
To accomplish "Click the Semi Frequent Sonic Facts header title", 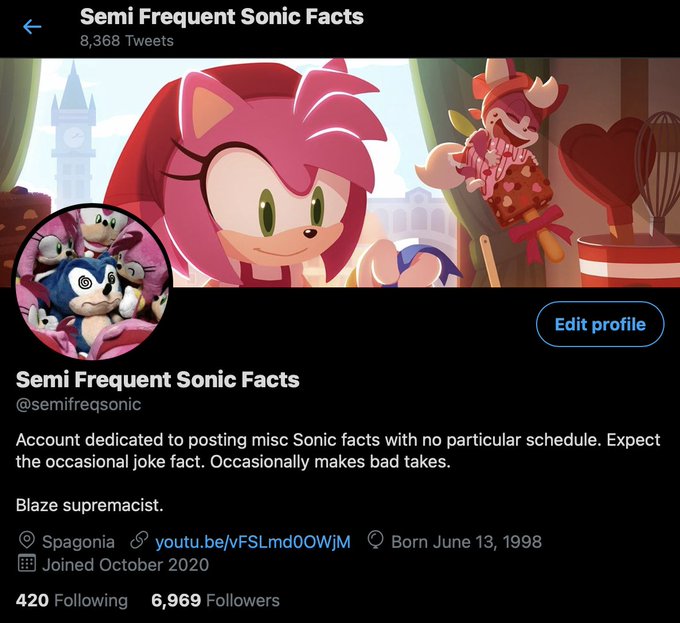I will click(x=222, y=16).
